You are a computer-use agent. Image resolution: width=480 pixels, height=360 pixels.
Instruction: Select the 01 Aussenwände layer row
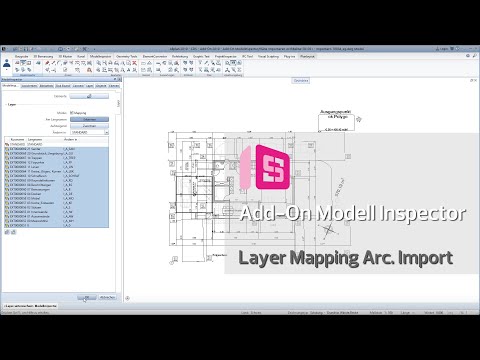tap(56, 216)
